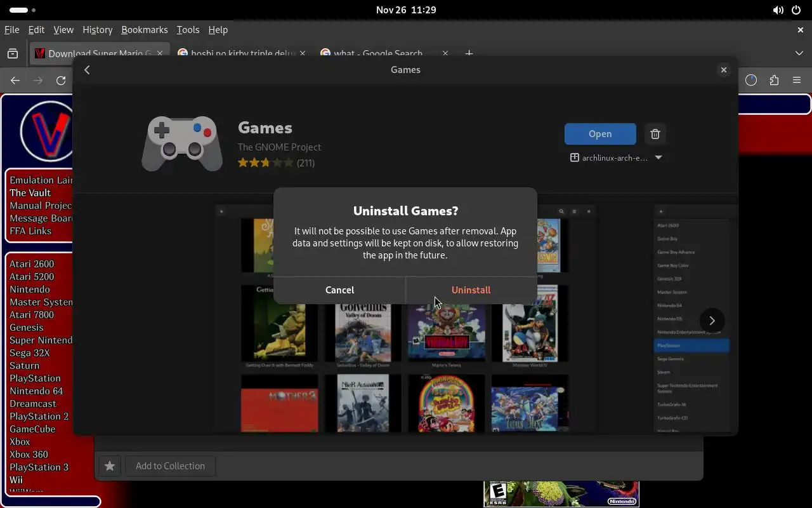Select Dreamcast system link

tap(32, 404)
